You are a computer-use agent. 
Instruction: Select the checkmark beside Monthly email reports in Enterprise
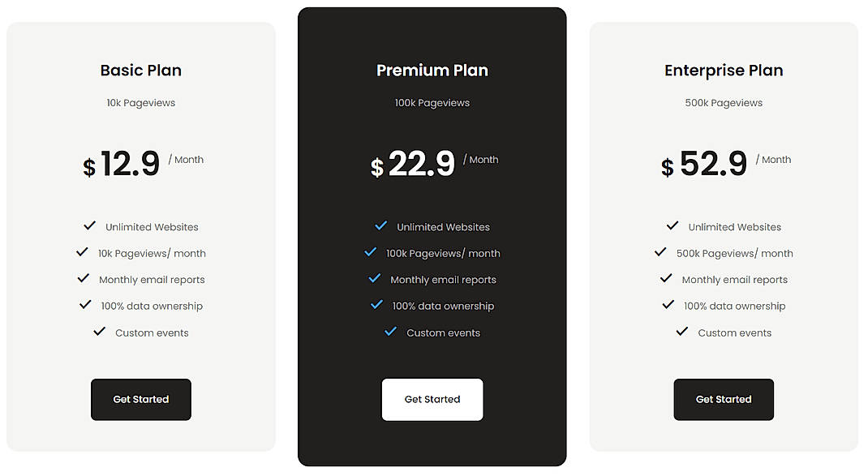click(666, 279)
